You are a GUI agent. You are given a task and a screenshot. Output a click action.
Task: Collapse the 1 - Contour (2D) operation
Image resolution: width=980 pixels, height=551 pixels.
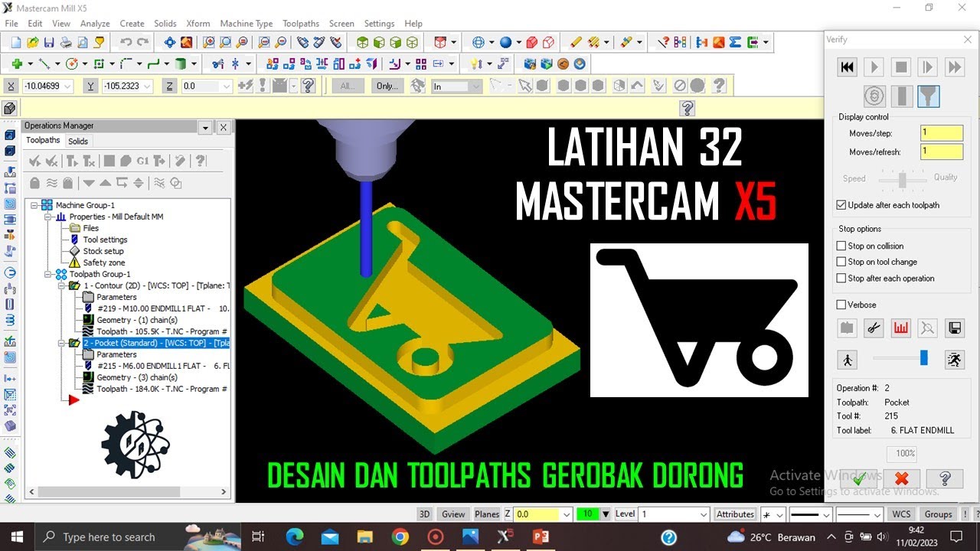click(62, 285)
